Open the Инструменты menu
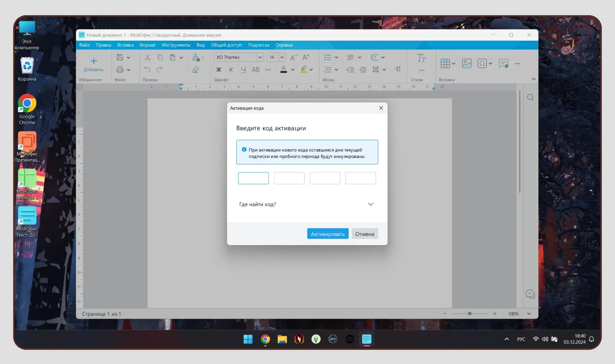This screenshot has height=364, width=615. pos(176,45)
